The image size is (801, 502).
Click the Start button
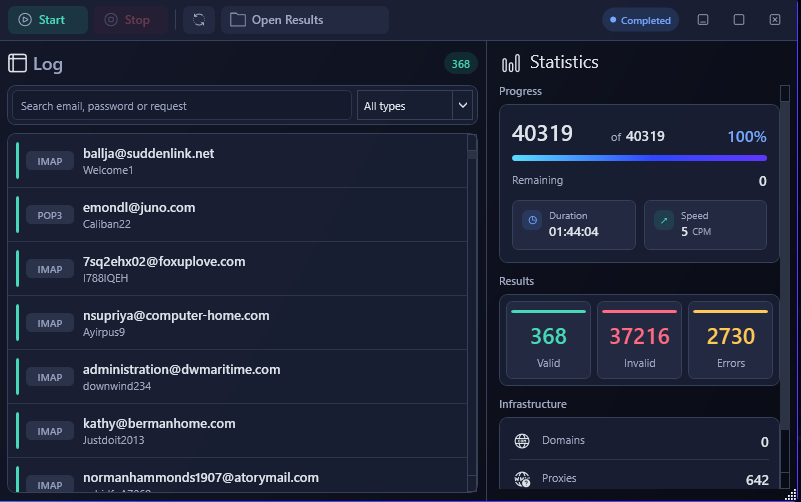coord(48,20)
